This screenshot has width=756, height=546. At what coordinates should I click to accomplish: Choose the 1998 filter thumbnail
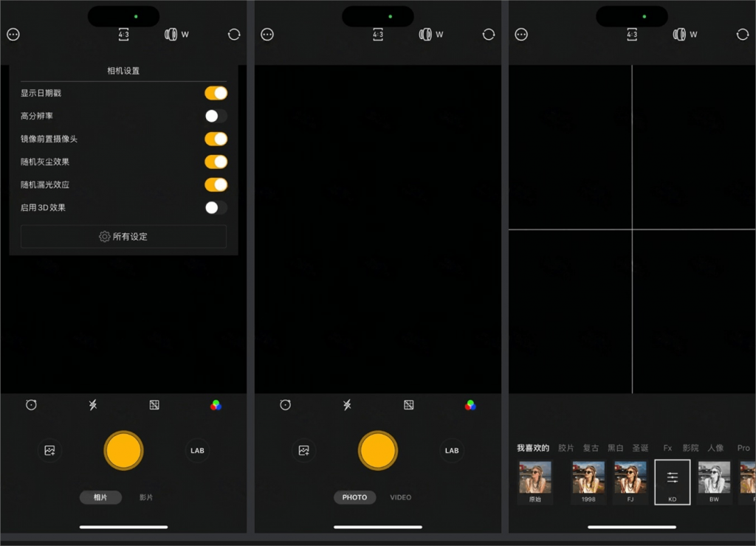click(x=588, y=483)
